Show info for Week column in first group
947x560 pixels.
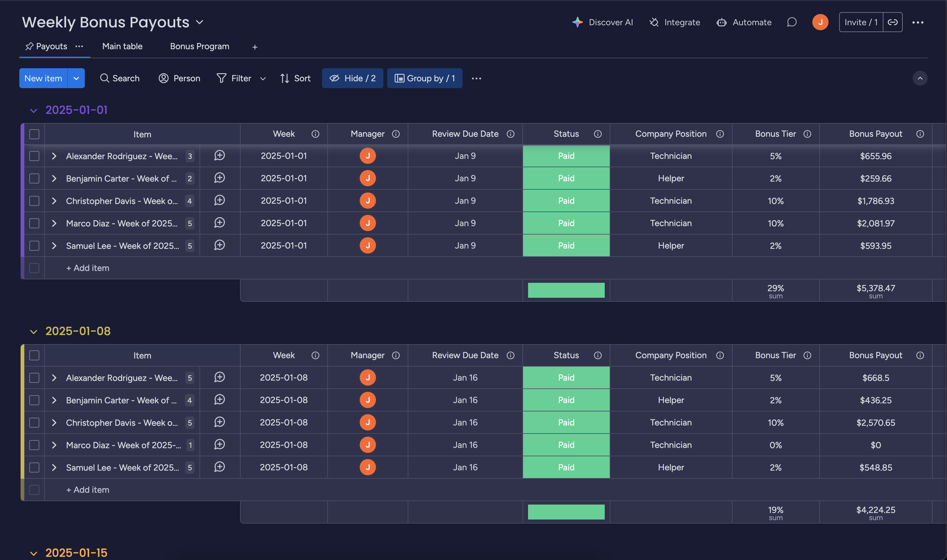(315, 134)
